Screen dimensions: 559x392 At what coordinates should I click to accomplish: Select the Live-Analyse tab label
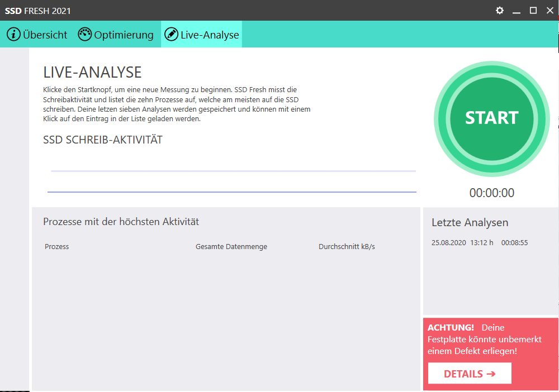(210, 35)
